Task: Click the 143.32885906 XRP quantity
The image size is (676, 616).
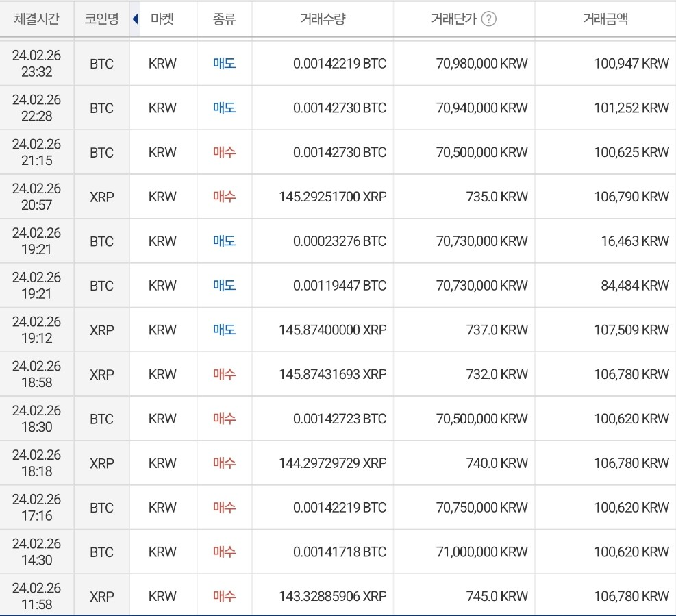Action: tap(333, 597)
